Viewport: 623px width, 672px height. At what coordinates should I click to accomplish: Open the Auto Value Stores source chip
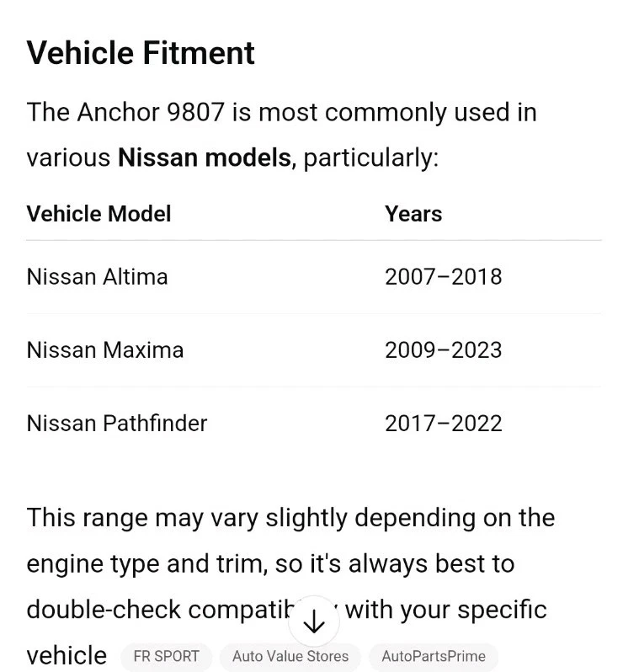290,656
